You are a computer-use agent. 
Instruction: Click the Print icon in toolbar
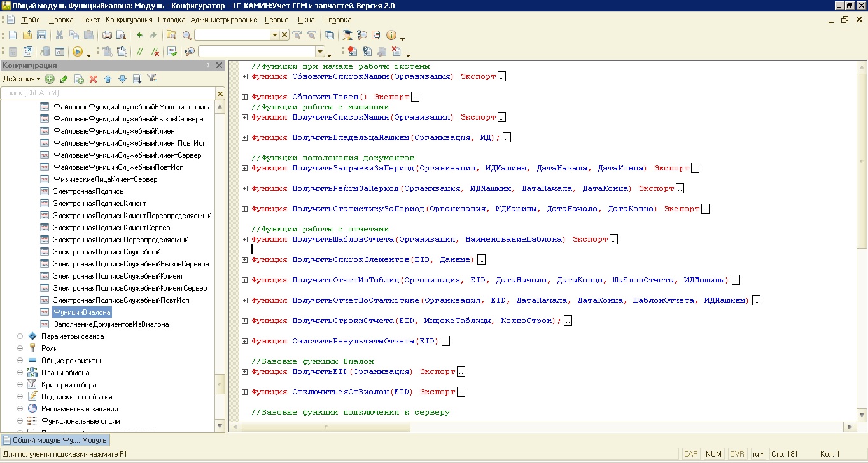(107, 35)
